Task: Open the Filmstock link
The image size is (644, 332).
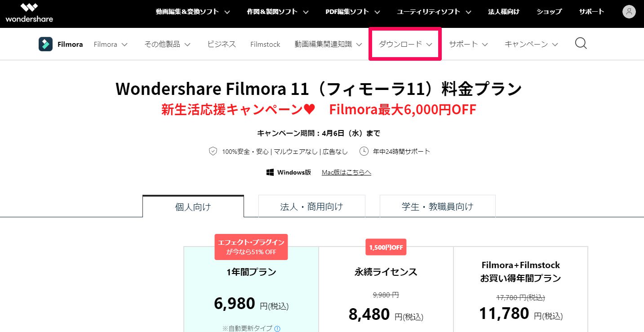Action: pos(265,44)
